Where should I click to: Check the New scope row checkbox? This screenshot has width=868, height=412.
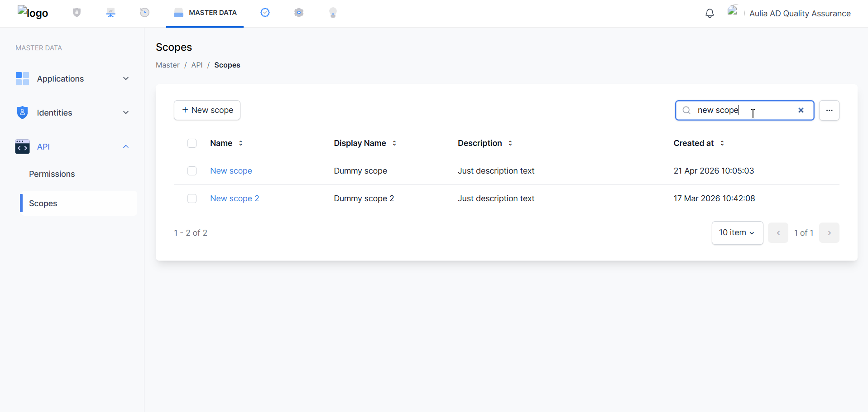tap(192, 171)
